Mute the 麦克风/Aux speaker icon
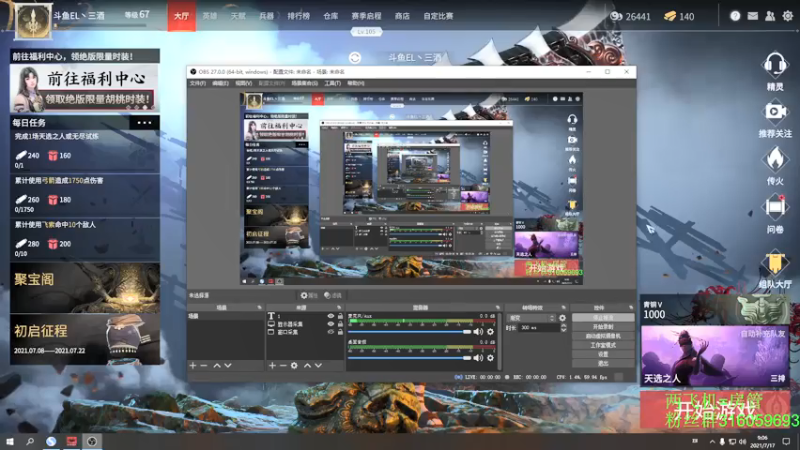Screen dimensions: 800x450 [x=478, y=332]
